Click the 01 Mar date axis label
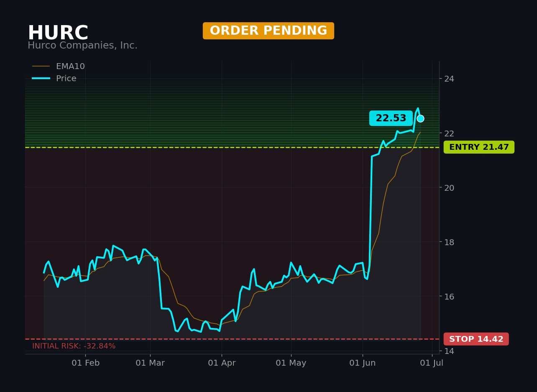Image resolution: width=537 pixels, height=392 pixels. 150,363
